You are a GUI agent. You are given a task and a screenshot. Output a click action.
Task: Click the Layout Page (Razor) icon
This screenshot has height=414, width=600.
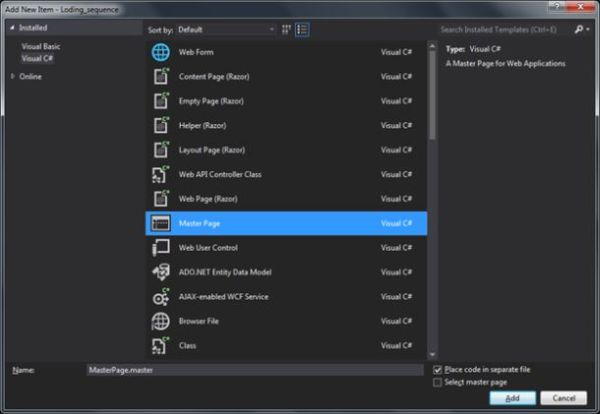tap(161, 150)
